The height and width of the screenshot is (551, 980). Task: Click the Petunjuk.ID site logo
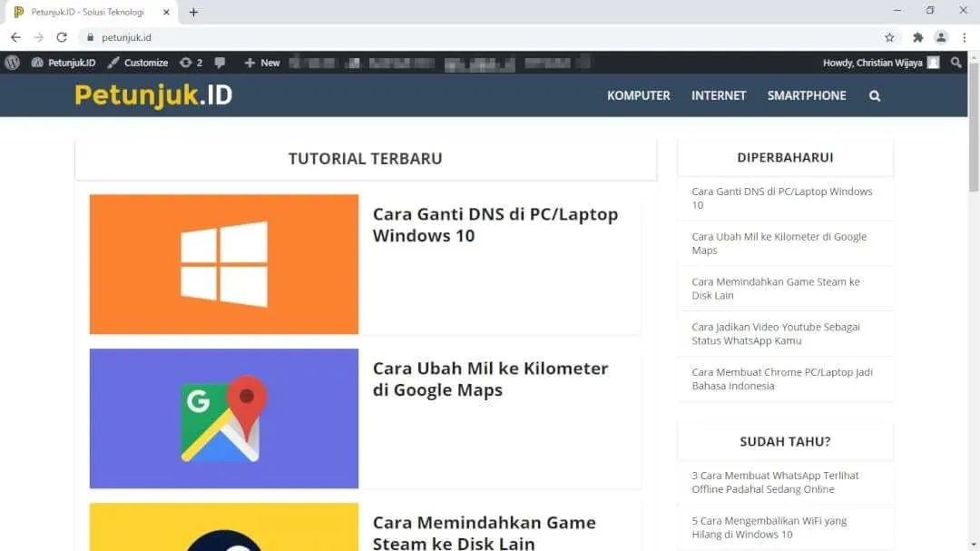153,95
